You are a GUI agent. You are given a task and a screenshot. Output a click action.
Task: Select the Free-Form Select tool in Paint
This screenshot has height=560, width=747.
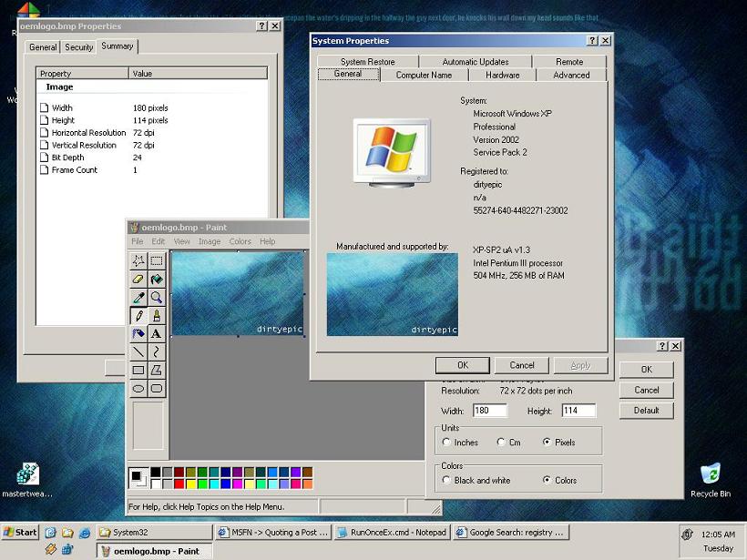[x=138, y=260]
